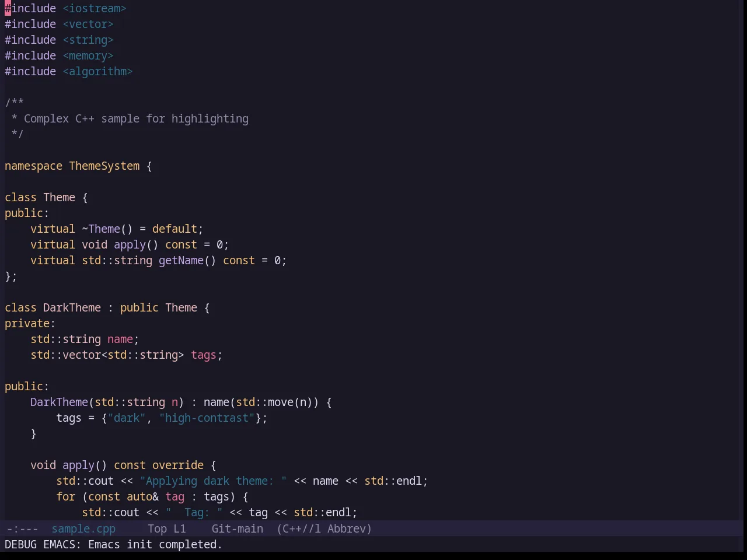Click the '<string>' include header
This screenshot has width=747, height=560.
coord(88,40)
